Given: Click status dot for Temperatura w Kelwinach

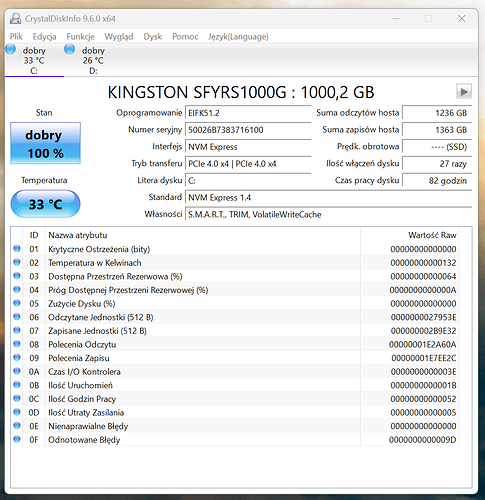Looking at the screenshot, I should [17, 262].
